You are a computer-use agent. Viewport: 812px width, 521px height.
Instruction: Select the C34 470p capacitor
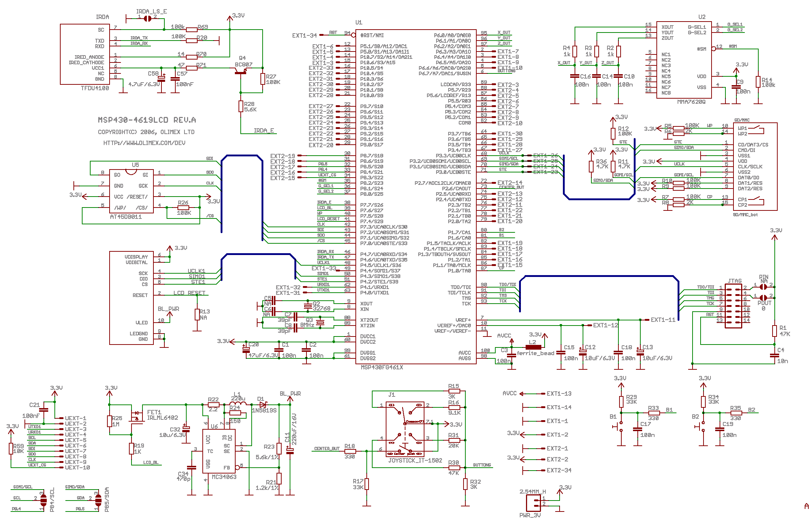point(191,467)
